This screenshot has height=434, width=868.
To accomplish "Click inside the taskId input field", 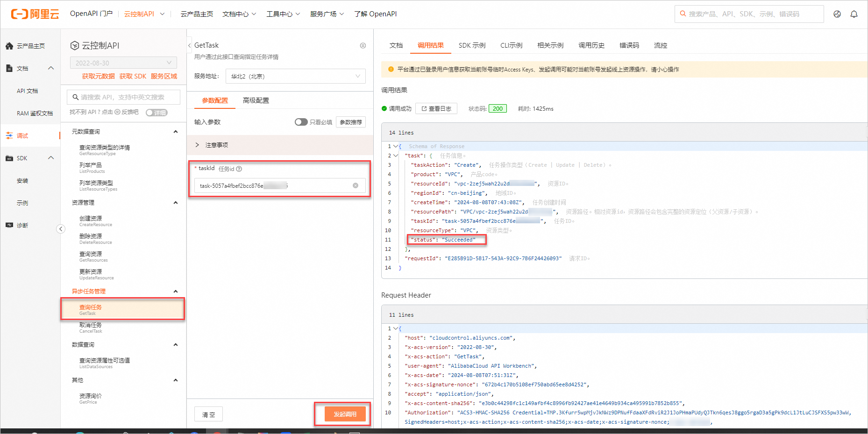I will pyautogui.click(x=271, y=185).
